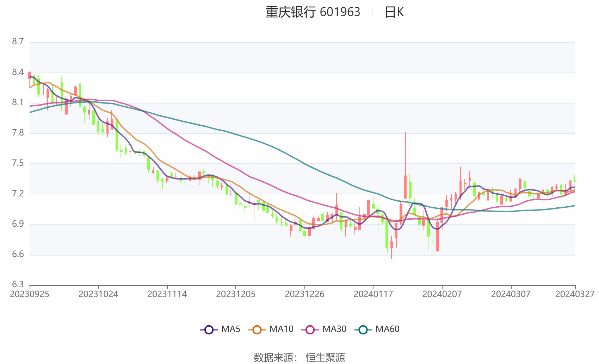Click the 日K label in title

pyautogui.click(x=394, y=12)
